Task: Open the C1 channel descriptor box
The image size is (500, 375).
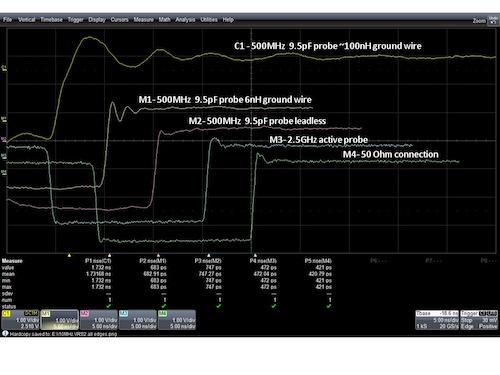Action: [x=21, y=320]
